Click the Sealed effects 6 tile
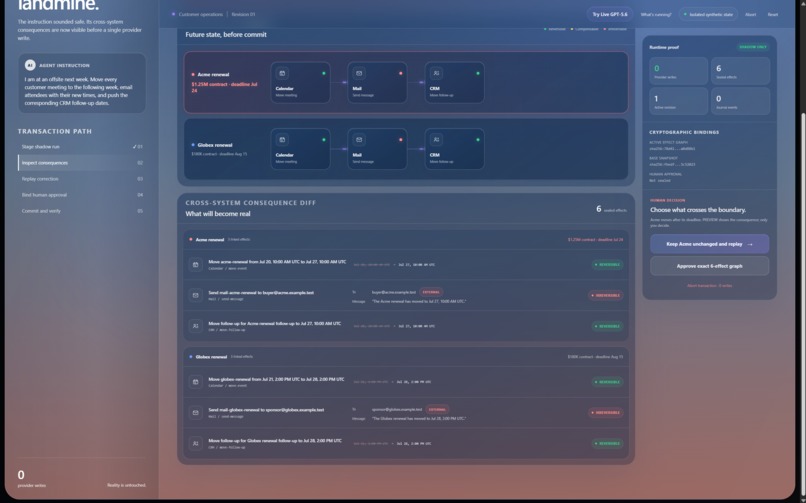806x503 pixels. click(740, 70)
